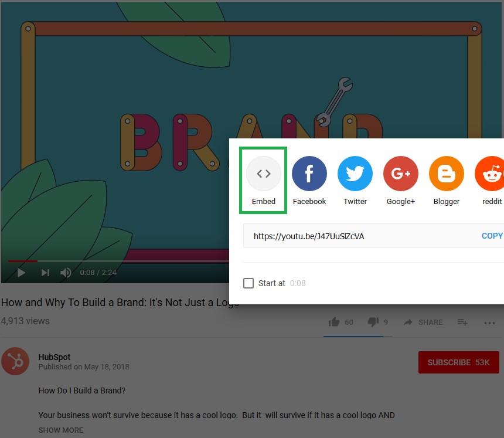Copy the youtu.be share link
Screen dimensions: 504x438
coord(492,236)
